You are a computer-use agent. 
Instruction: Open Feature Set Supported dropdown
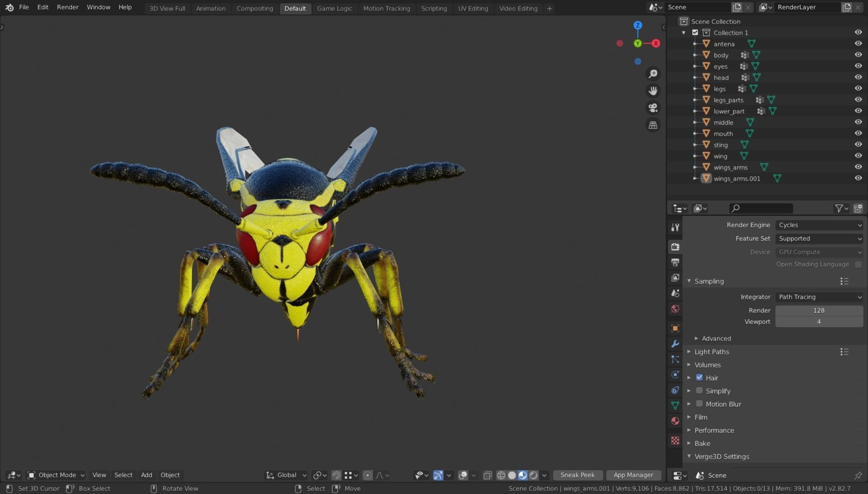(819, 238)
